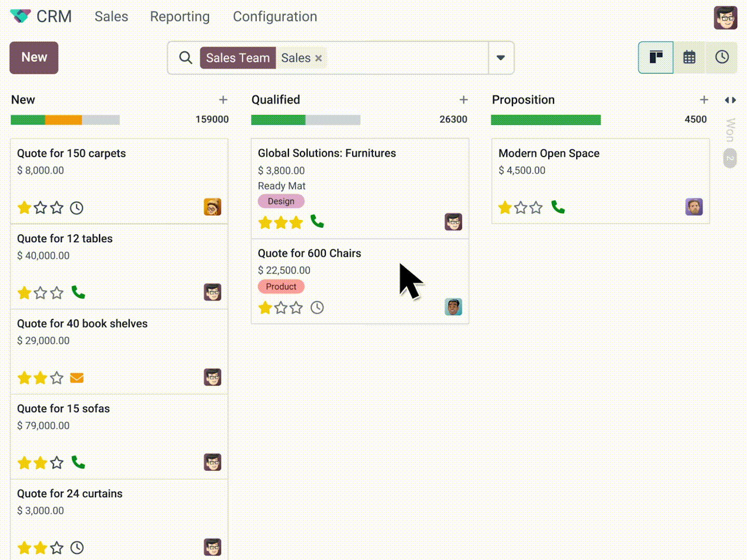Open the activity view clock icon
The width and height of the screenshot is (747, 560).
(x=722, y=58)
